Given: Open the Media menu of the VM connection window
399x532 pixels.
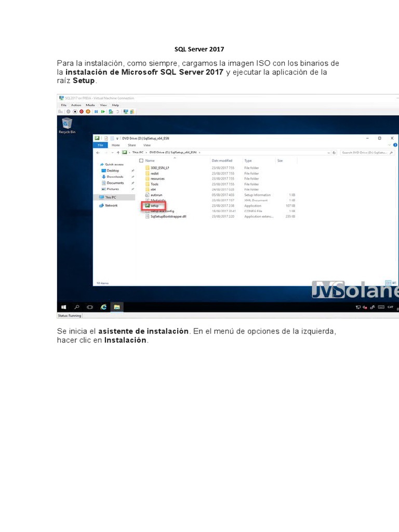Looking at the screenshot, I should coord(90,105).
